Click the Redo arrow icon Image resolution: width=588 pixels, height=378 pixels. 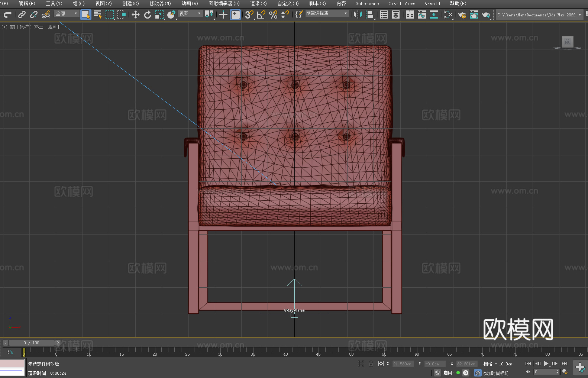point(7,14)
